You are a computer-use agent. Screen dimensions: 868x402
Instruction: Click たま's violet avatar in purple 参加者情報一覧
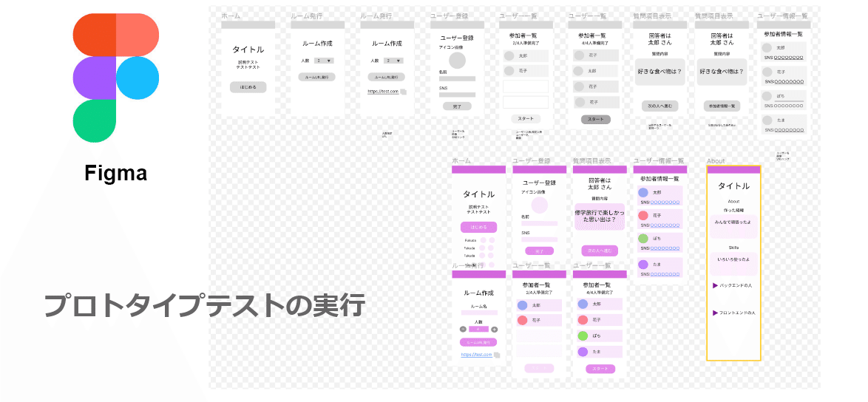click(642, 265)
